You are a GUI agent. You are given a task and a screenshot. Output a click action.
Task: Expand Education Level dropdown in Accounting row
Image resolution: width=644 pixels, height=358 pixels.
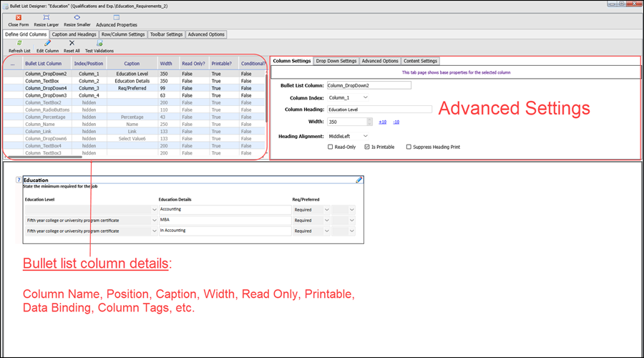pyautogui.click(x=155, y=210)
